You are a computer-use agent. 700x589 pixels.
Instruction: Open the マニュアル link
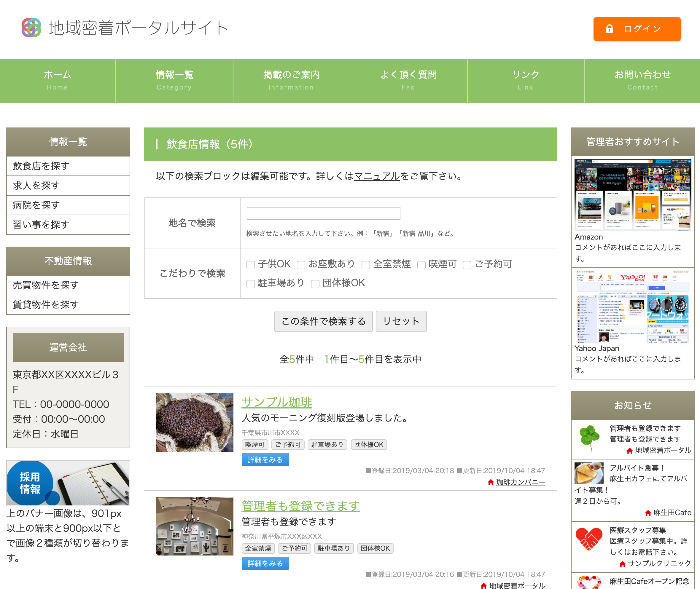377,176
